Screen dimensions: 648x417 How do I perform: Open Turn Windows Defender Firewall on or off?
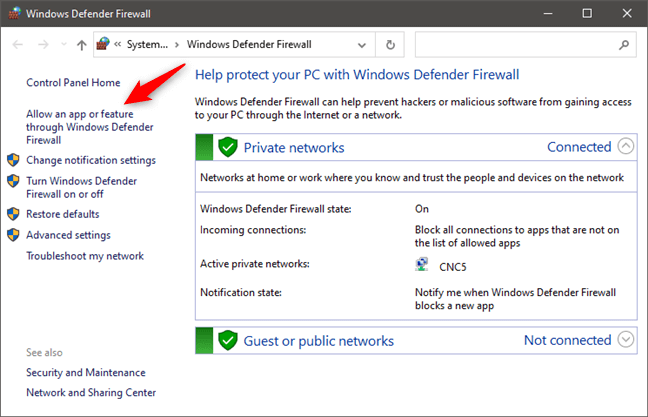point(81,187)
